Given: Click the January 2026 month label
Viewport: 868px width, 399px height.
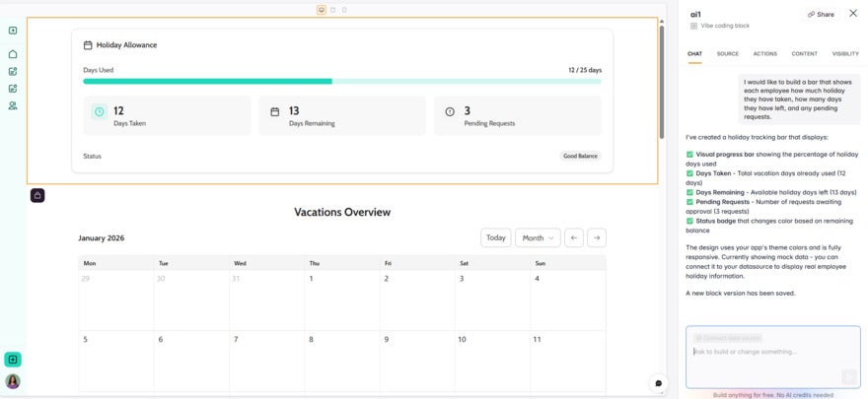Looking at the screenshot, I should point(102,238).
